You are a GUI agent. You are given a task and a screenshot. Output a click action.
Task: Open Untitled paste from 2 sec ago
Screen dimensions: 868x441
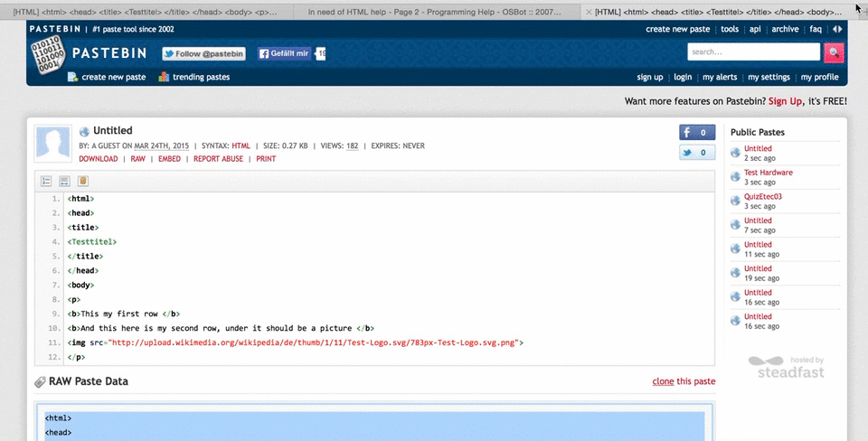pos(758,148)
